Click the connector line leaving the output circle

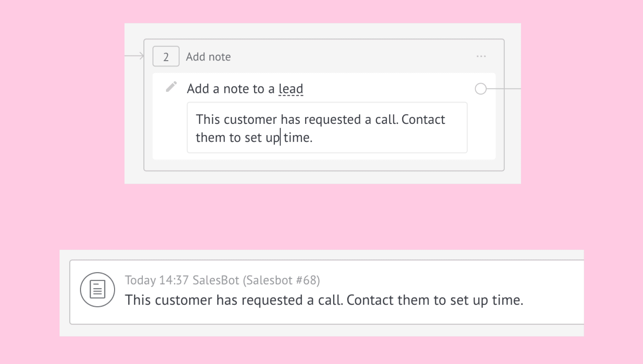[504, 89]
